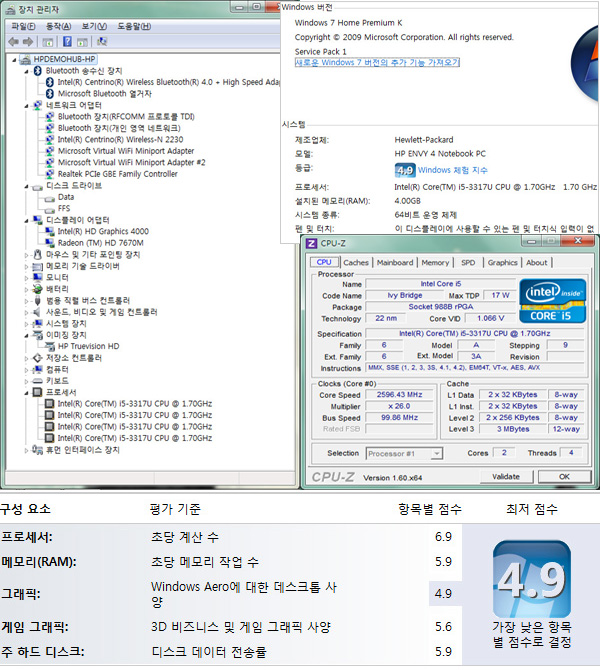Select the Intel Centrino Wireless Bluetooth 4.0 device
600x670 pixels.
[x=168, y=82]
